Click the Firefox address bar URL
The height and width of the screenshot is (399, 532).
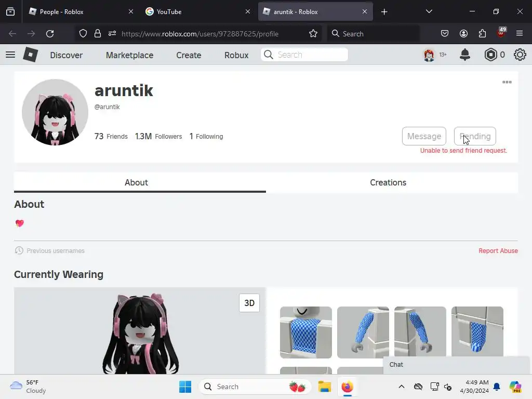(200, 34)
